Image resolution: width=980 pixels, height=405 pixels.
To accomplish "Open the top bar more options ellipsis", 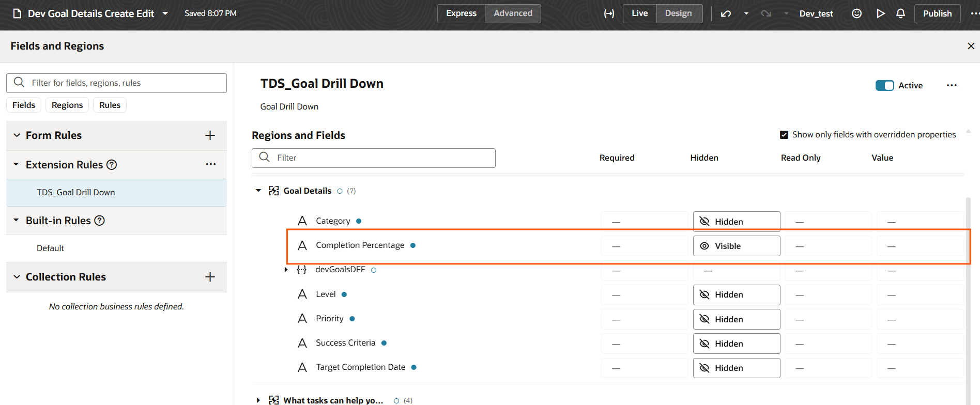I will [x=974, y=13].
